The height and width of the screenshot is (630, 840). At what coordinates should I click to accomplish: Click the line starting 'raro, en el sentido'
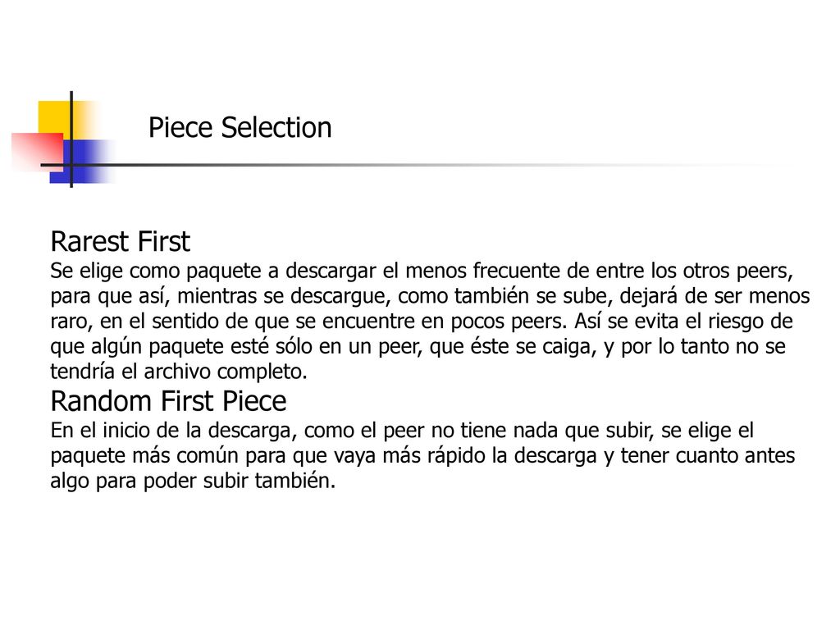pyautogui.click(x=422, y=321)
